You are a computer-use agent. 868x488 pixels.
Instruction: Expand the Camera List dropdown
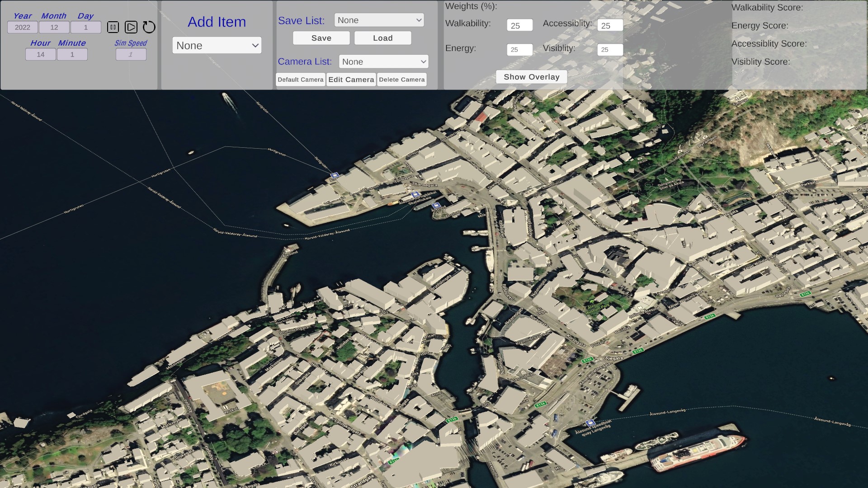pos(383,61)
